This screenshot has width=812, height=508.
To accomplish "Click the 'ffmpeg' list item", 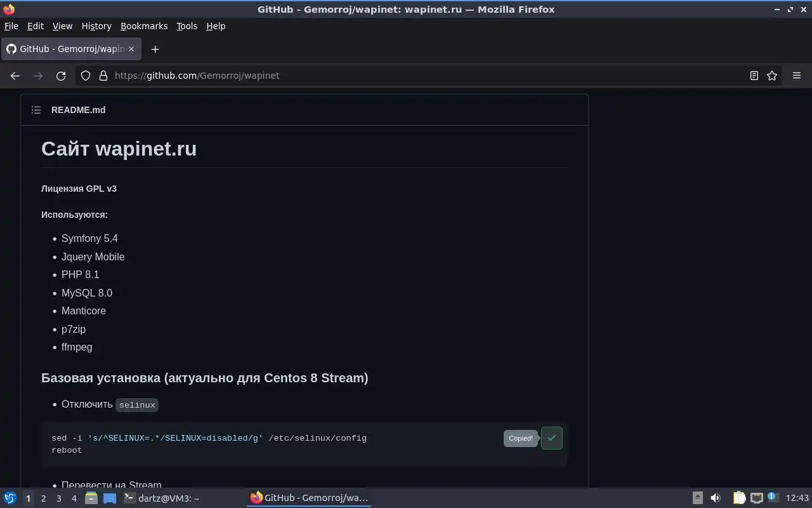I will click(77, 347).
